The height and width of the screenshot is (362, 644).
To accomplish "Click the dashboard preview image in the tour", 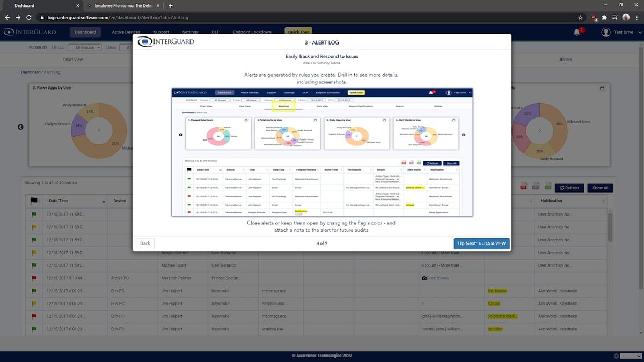I will point(322,152).
